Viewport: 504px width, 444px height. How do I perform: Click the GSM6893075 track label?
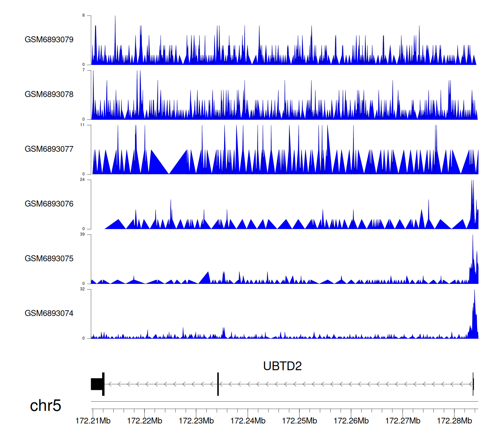(x=49, y=259)
